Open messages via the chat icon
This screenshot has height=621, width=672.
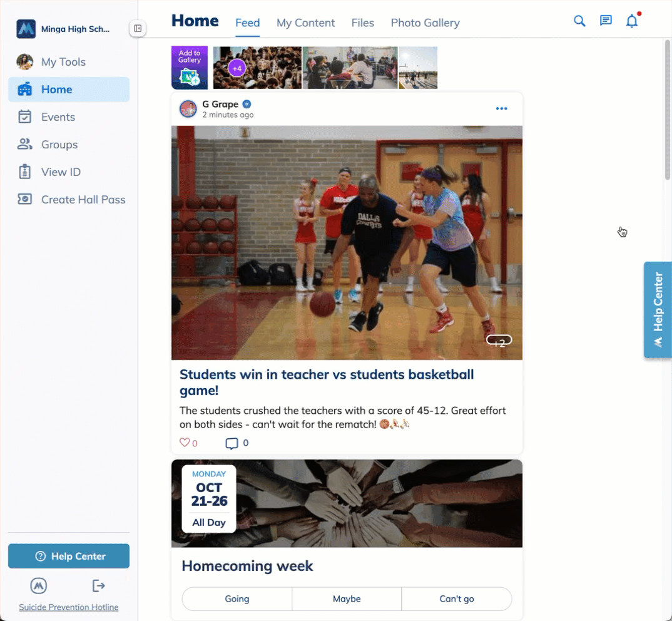[x=606, y=21]
